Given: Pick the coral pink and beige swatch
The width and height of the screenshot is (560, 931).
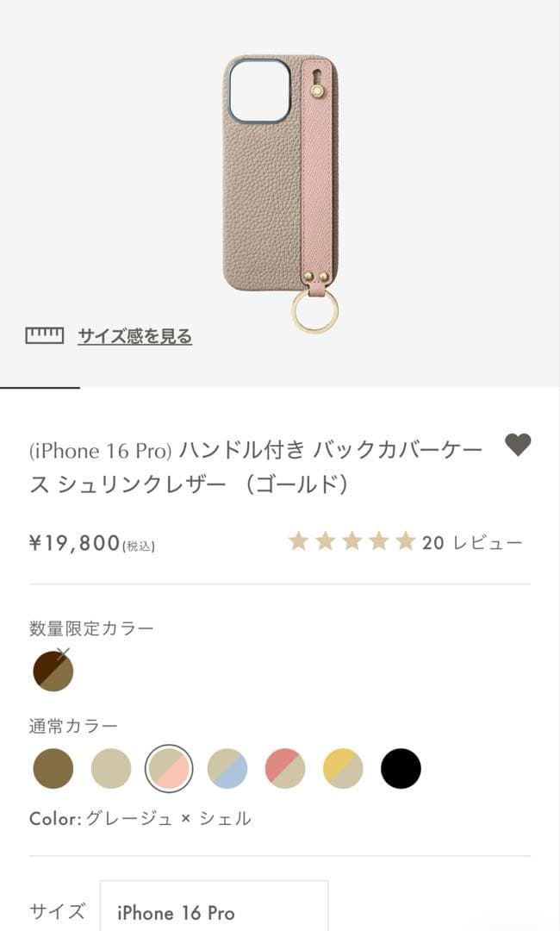Looking at the screenshot, I should pyautogui.click(x=285, y=768).
